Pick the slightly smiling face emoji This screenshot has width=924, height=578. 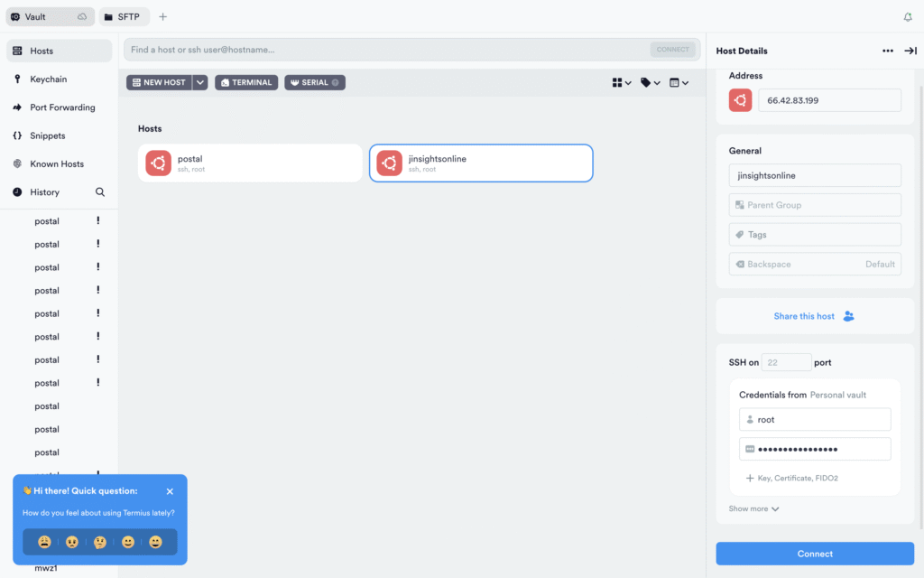click(x=128, y=542)
